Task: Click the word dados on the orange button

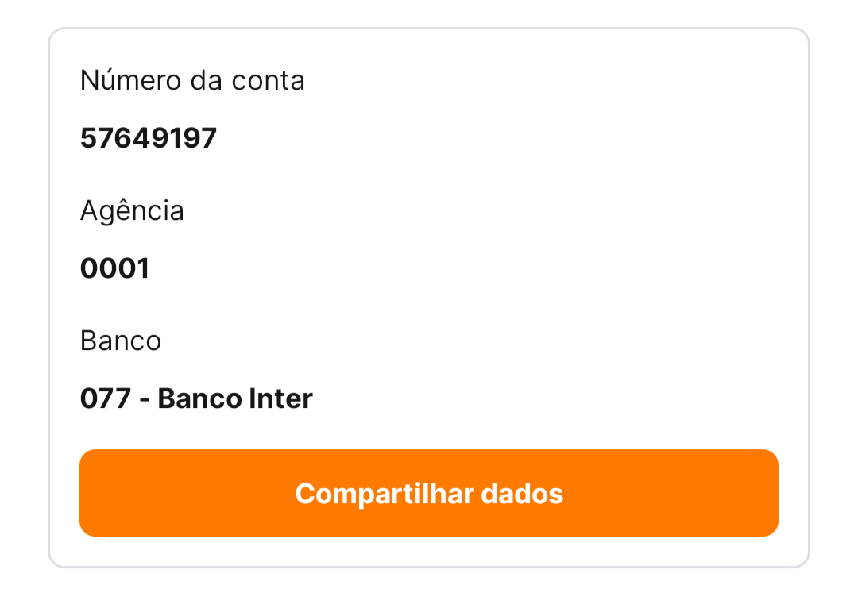Action: (522, 494)
